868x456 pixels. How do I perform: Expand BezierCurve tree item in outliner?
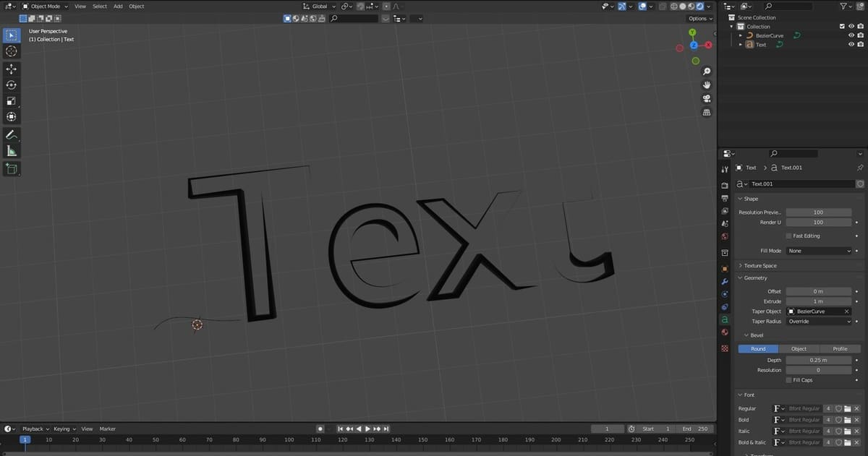click(741, 35)
